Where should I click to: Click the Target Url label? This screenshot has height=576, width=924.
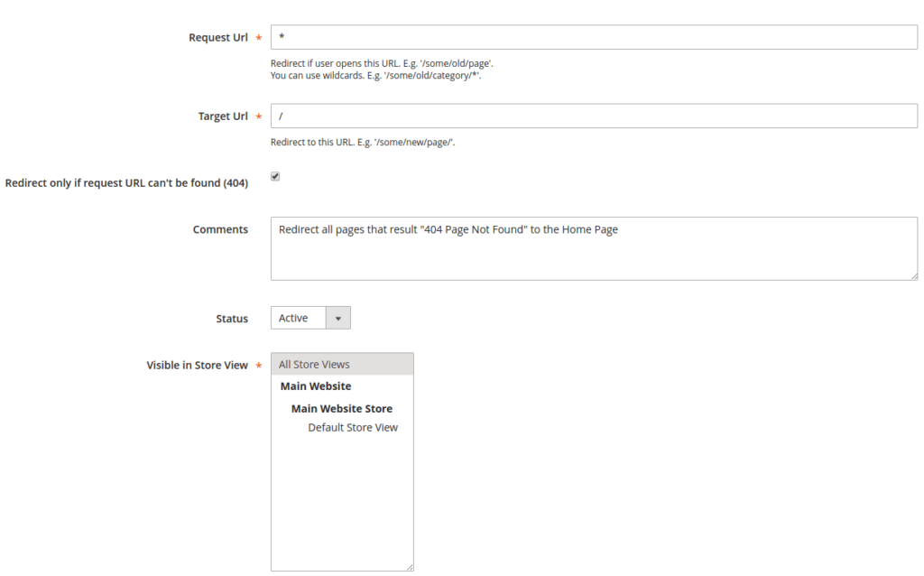223,116
